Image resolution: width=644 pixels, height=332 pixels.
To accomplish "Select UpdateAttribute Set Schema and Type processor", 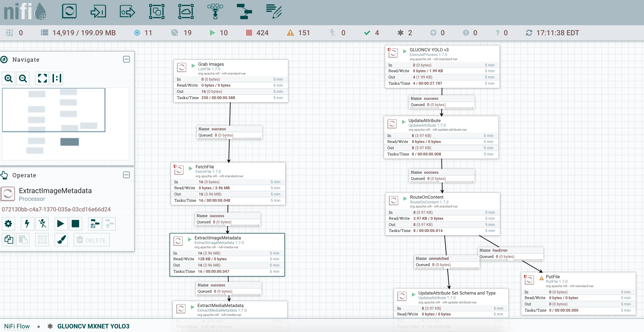I will 451,303.
